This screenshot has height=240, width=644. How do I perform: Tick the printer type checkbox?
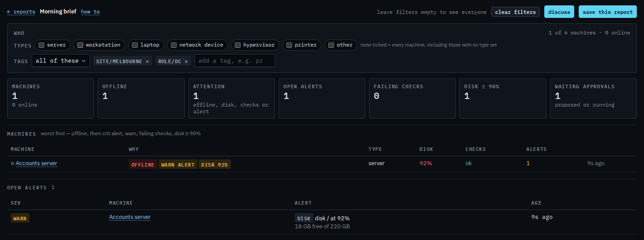coord(289,45)
